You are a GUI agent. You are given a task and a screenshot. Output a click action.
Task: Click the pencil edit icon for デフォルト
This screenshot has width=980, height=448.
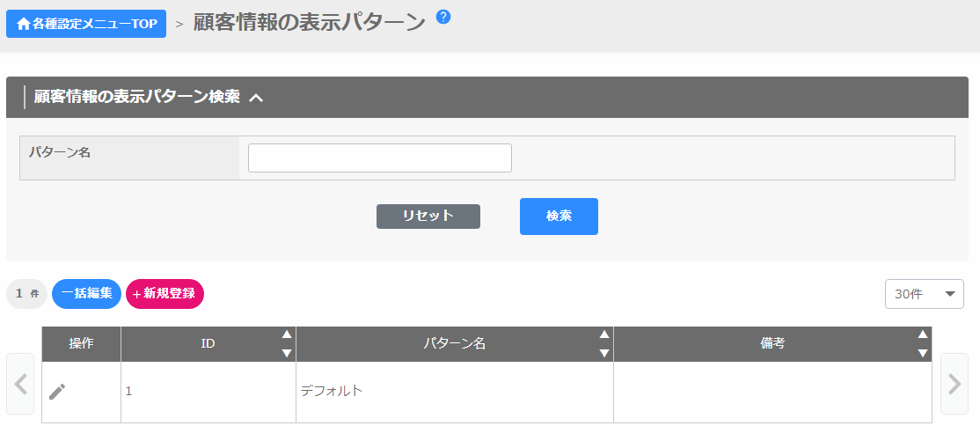tap(57, 392)
